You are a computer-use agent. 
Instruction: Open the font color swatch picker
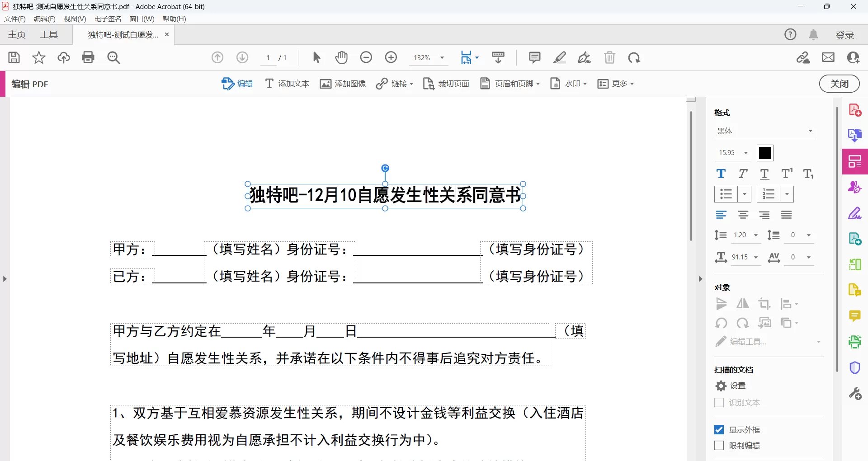tap(765, 153)
